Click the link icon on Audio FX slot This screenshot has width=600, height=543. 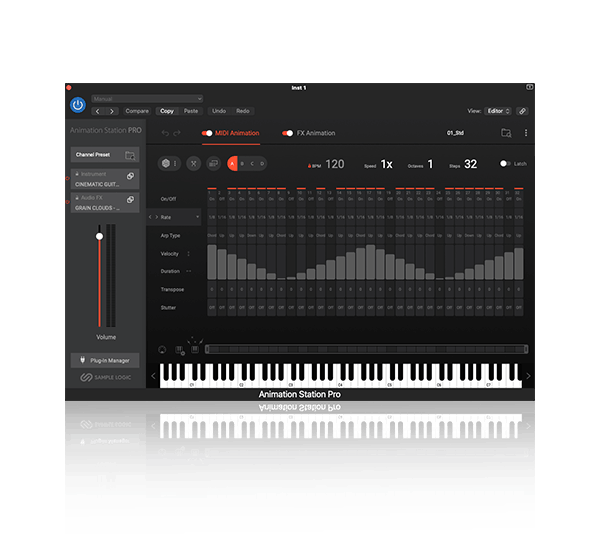(x=130, y=199)
